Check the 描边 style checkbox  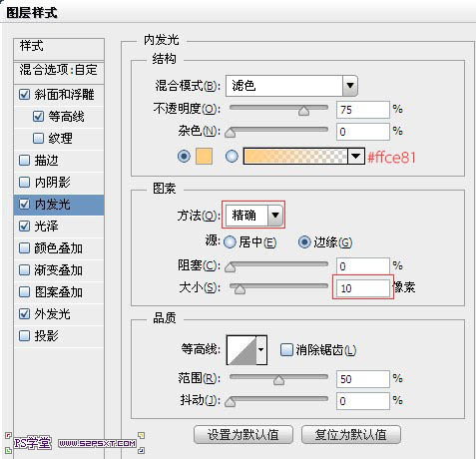click(24, 161)
